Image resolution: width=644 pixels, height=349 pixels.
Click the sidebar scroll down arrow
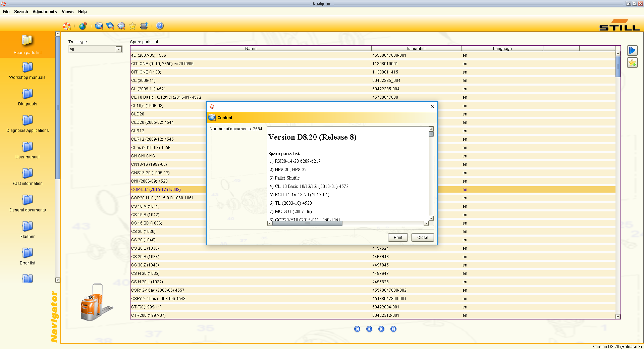(x=58, y=280)
